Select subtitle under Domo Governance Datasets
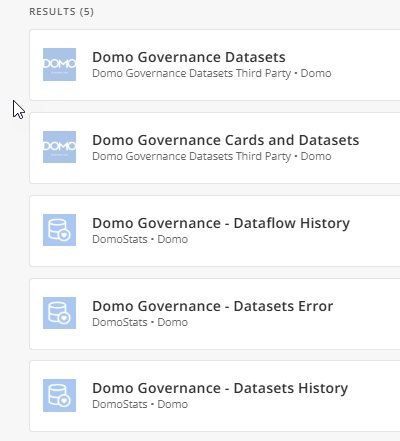Viewport: 400px width, 441px height. (x=212, y=73)
